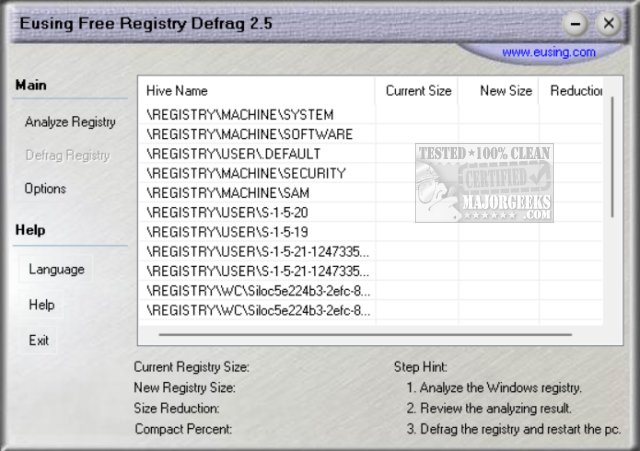Viewport: 640px width, 451px height.
Task: Select the \REGISTRY\MACHINE\SECURITY row
Action: [370, 173]
